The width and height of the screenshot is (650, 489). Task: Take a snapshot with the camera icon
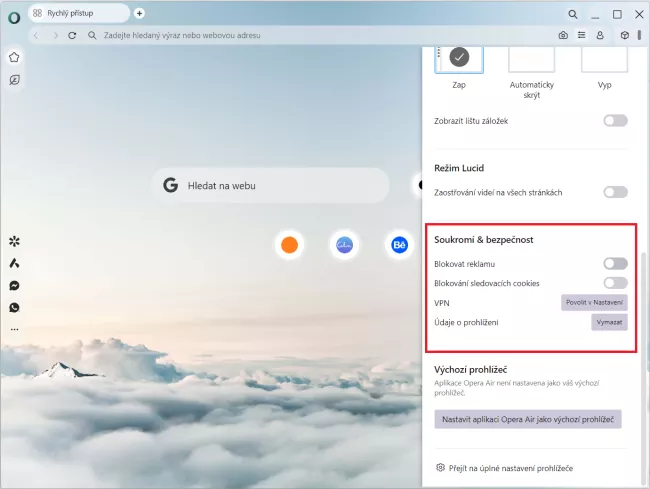pyautogui.click(x=563, y=35)
